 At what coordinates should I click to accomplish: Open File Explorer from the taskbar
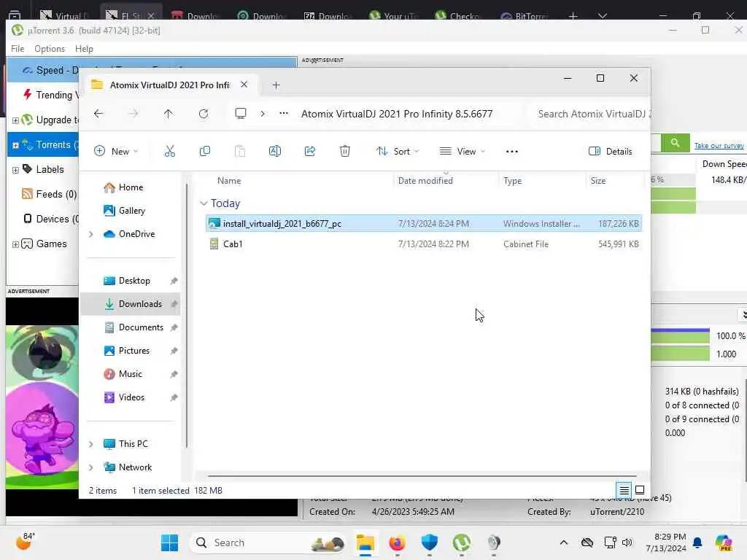coord(365,542)
